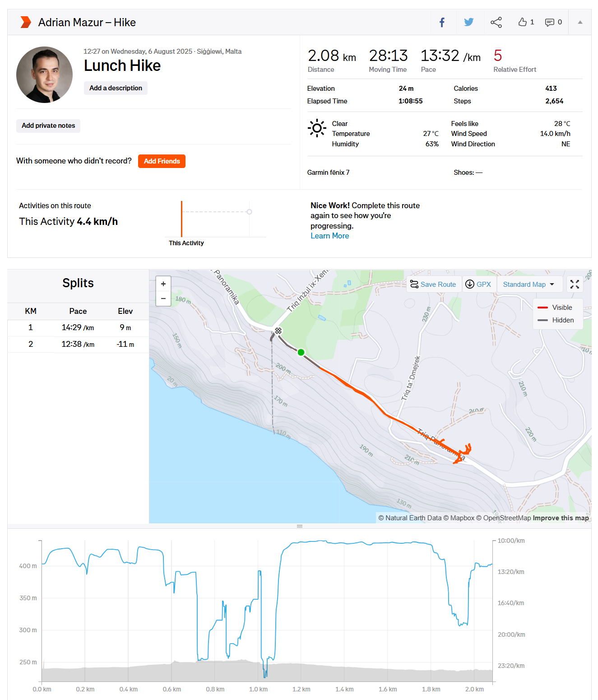Click Add private notes

(48, 126)
